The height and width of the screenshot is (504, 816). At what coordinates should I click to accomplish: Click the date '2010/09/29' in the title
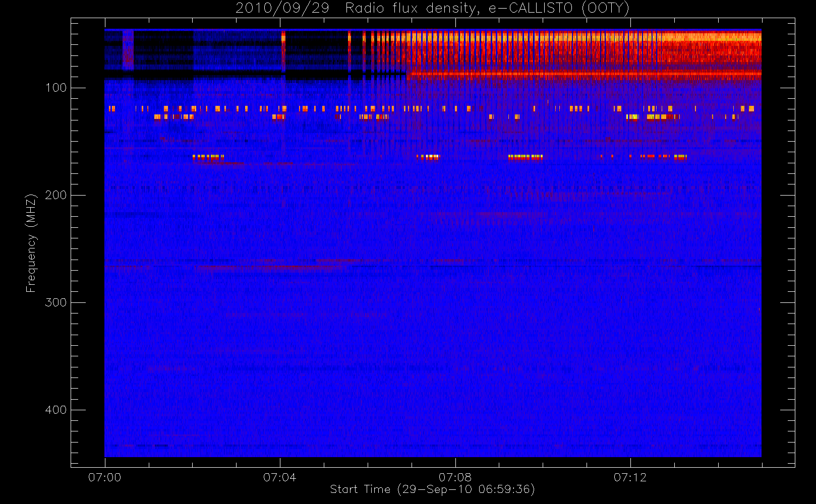click(x=282, y=9)
